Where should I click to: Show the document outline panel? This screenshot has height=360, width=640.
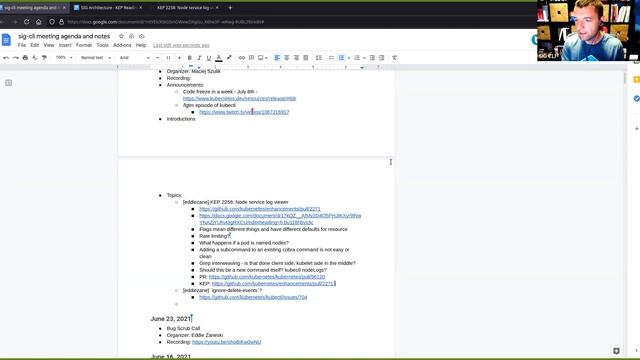pos(9,83)
